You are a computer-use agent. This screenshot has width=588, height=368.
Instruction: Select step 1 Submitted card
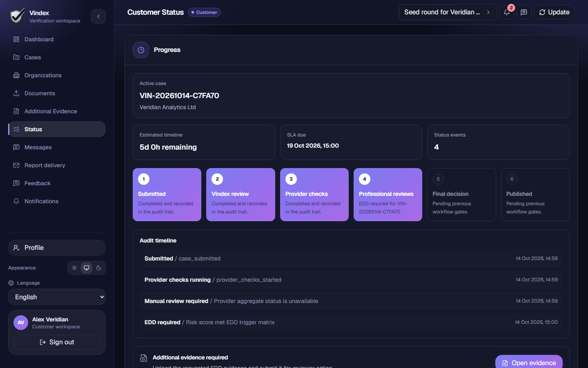click(x=167, y=195)
